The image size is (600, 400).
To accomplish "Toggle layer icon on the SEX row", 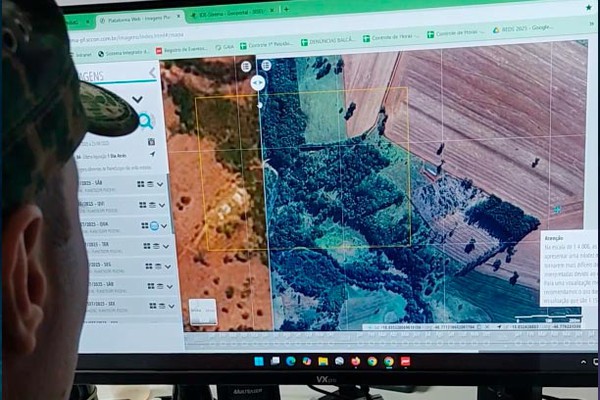I will [x=162, y=306].
